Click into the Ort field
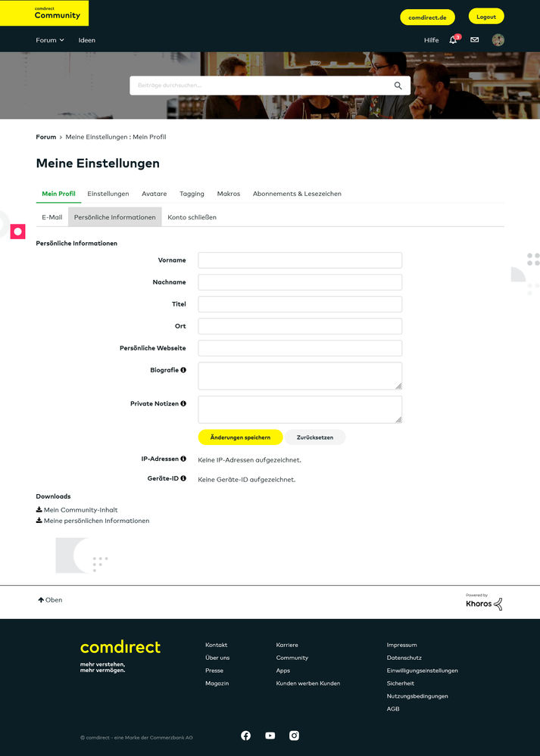This screenshot has width=540, height=756. pyautogui.click(x=300, y=326)
